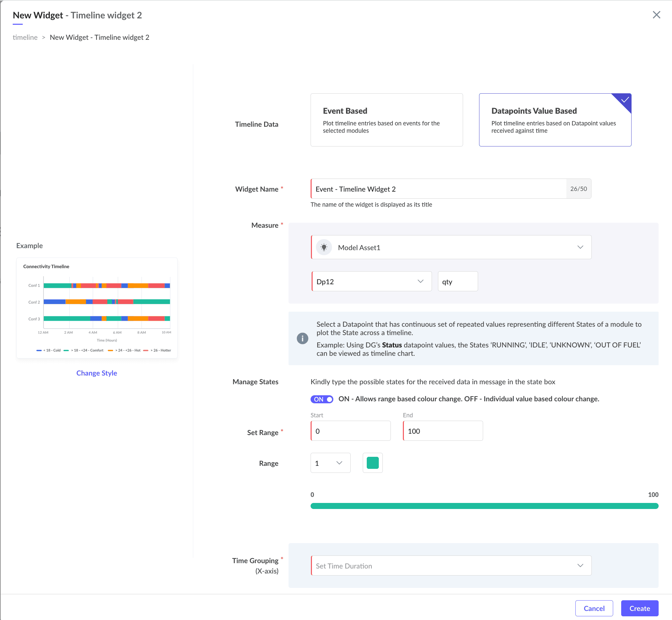
Task: Open the Dp12 datapoint dropdown
Action: [420, 282]
